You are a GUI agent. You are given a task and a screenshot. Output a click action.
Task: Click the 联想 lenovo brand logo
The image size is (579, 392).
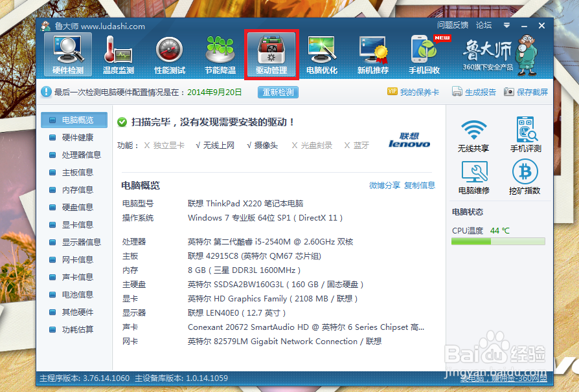click(x=409, y=140)
